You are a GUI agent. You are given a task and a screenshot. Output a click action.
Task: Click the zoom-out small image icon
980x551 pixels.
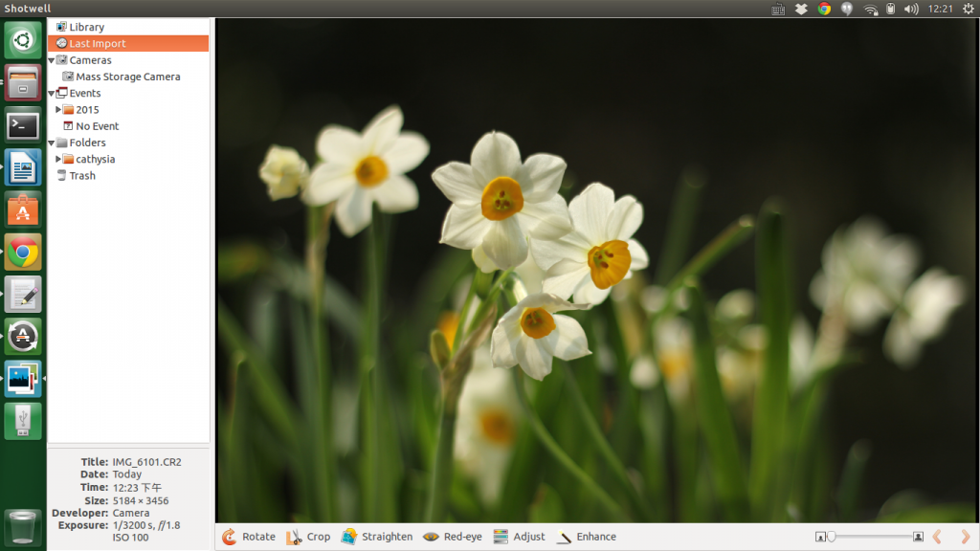pyautogui.click(x=820, y=537)
